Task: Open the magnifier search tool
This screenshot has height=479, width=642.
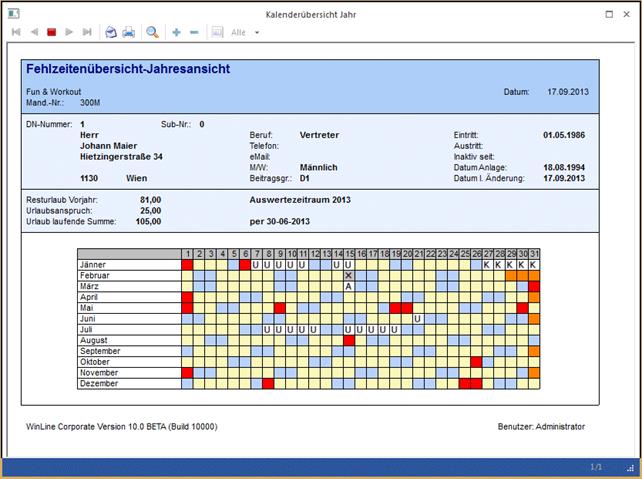Action: pyautogui.click(x=153, y=32)
